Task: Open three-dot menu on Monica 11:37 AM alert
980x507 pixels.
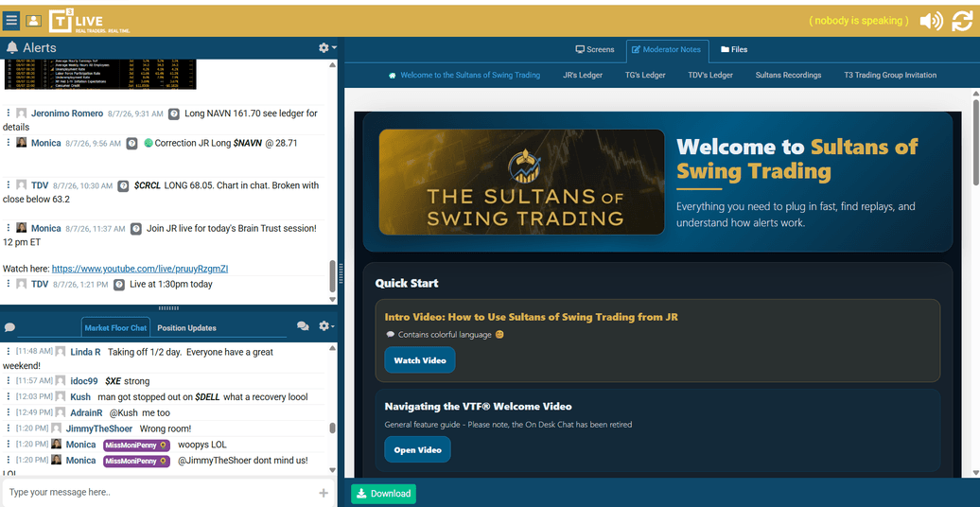Action: (9, 228)
